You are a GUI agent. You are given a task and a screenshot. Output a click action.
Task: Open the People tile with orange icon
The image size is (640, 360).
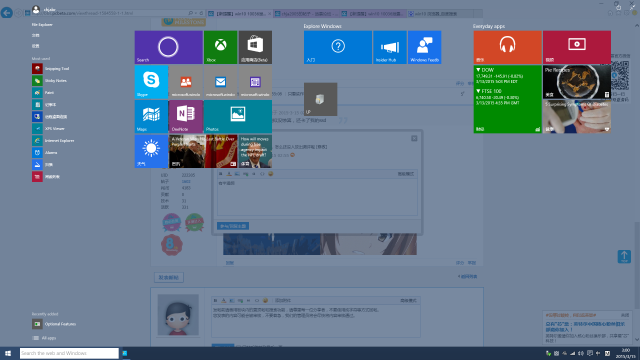tap(186, 82)
